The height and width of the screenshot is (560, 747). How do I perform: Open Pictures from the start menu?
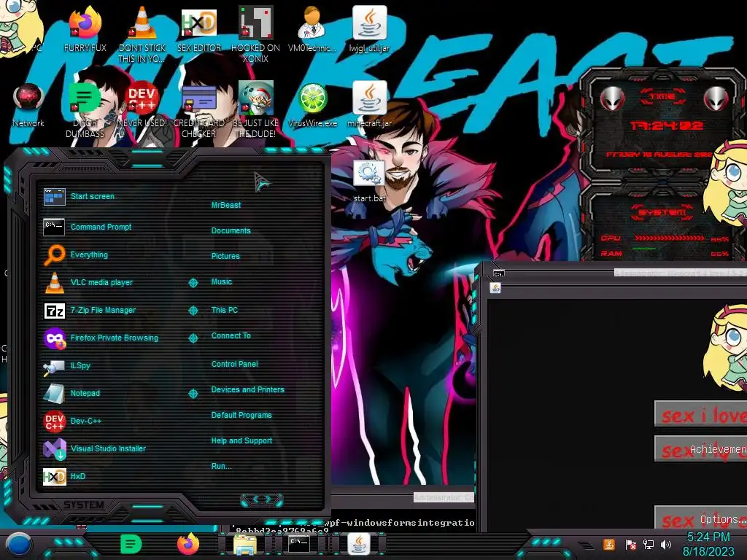(x=225, y=256)
